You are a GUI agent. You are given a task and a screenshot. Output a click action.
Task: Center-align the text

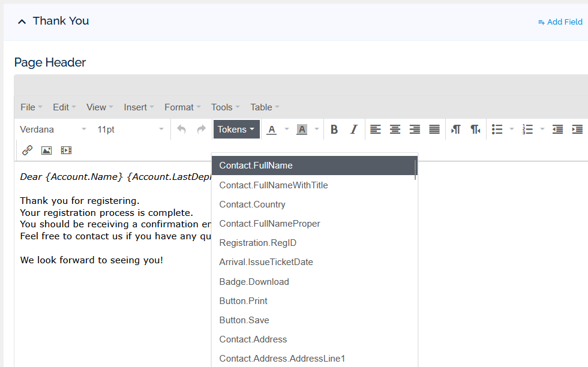(395, 129)
